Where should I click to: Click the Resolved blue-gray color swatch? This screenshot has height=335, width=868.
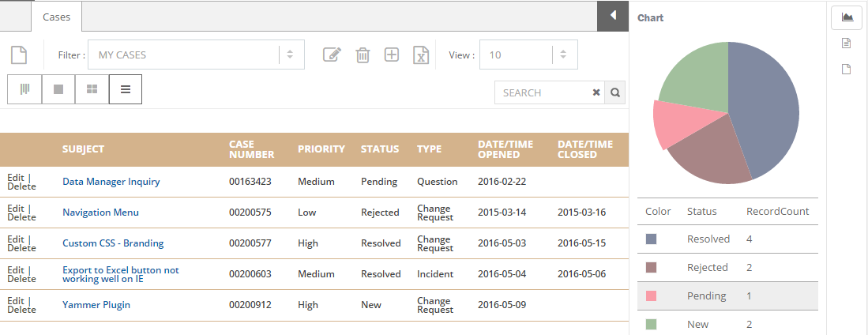[651, 239]
